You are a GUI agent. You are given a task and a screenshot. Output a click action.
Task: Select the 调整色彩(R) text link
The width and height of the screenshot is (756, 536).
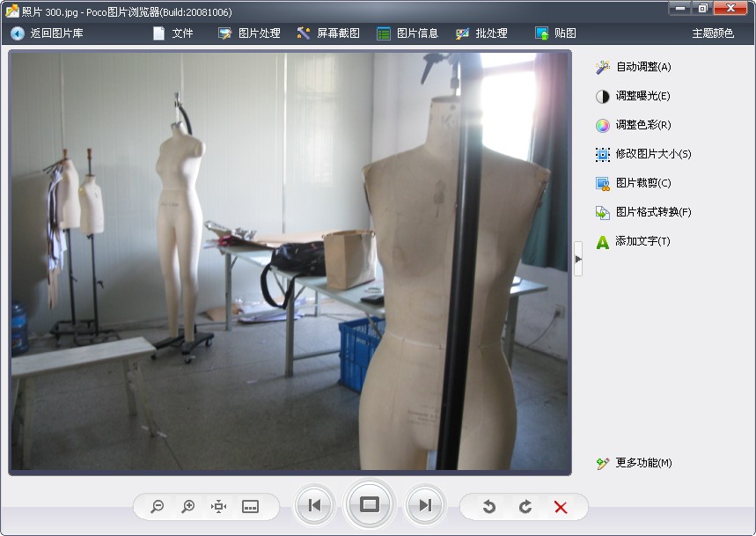pyautogui.click(x=643, y=125)
